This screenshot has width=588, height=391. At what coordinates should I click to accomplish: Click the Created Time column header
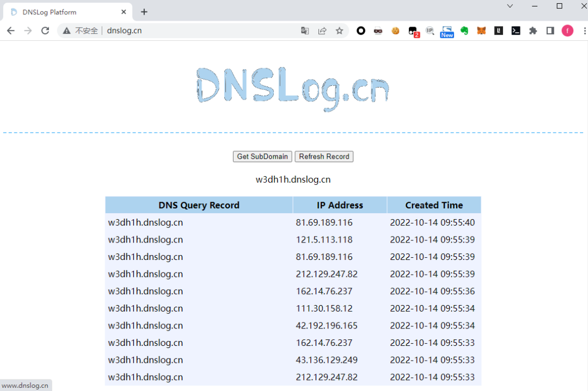[x=434, y=205]
